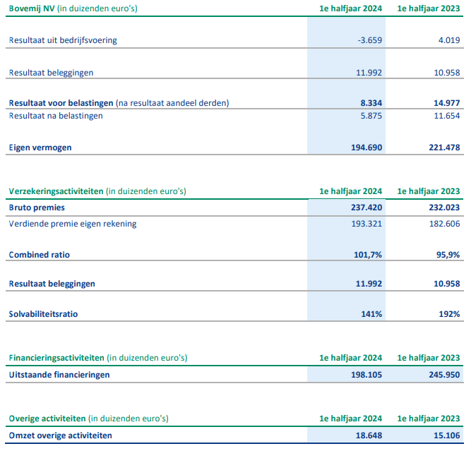This screenshot has height=451, width=476.
Task: Click the Resultaat na belastingen label
Action: [56, 116]
